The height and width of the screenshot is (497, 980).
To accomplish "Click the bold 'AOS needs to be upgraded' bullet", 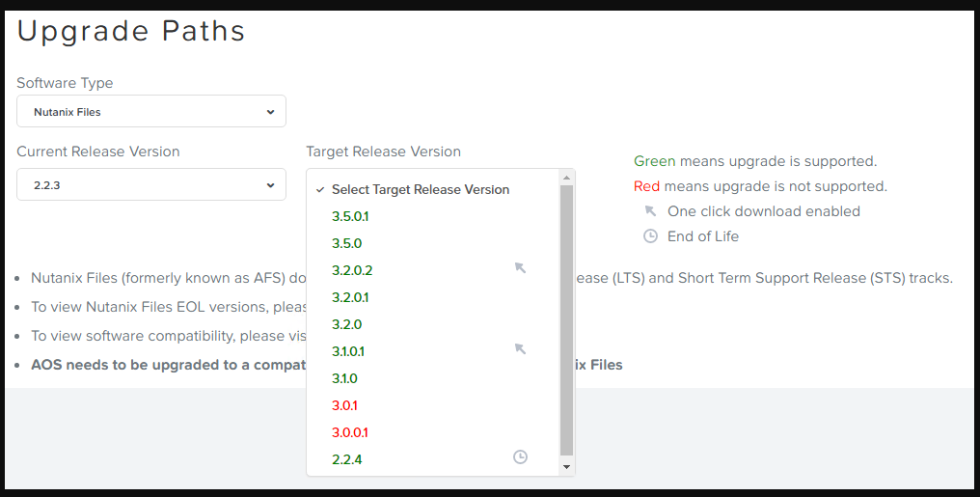I will (x=169, y=365).
